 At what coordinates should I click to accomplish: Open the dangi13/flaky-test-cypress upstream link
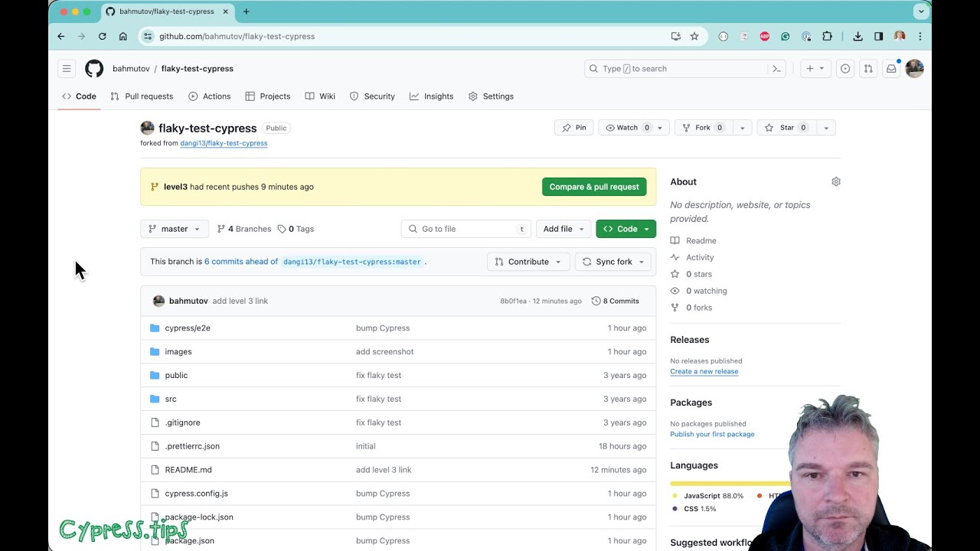pyautogui.click(x=224, y=143)
